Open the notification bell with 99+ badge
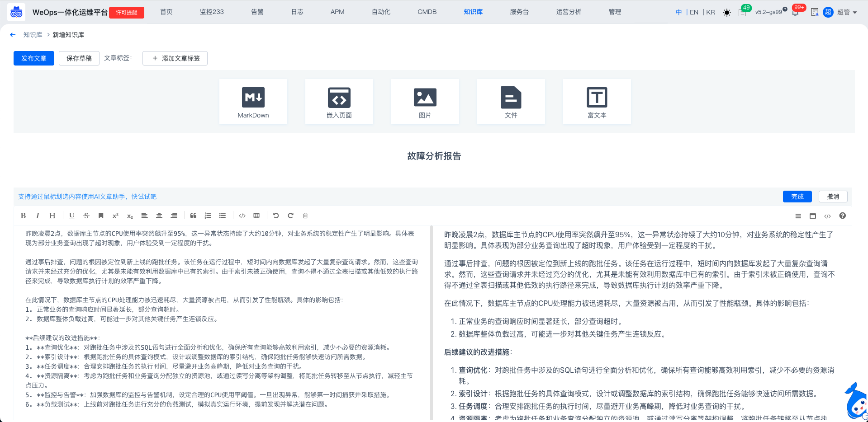868x422 pixels. pos(795,12)
